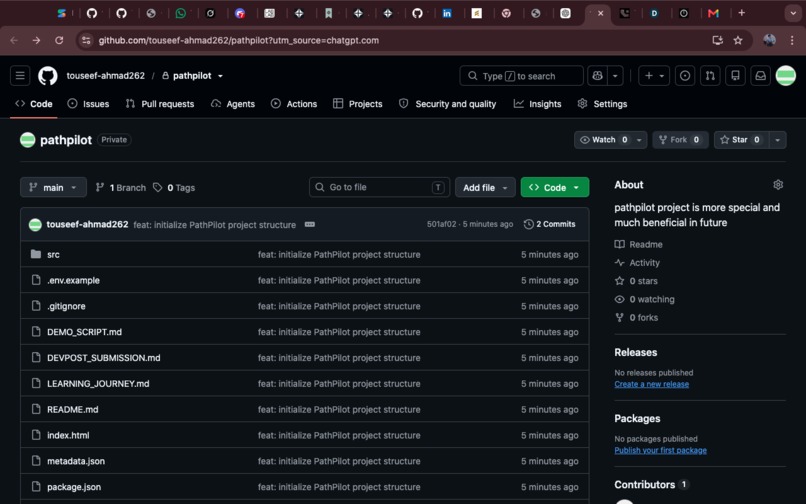Bookmark this page with star icon
This screenshot has height=504, width=806.
click(x=738, y=40)
